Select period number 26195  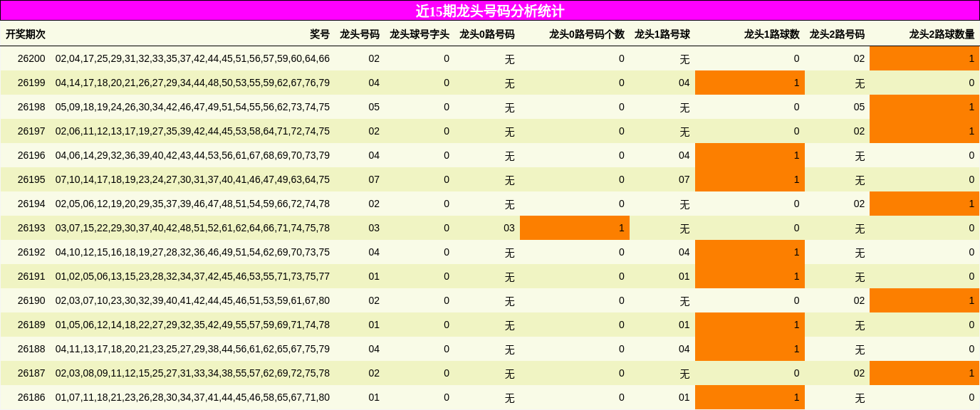[x=31, y=179]
